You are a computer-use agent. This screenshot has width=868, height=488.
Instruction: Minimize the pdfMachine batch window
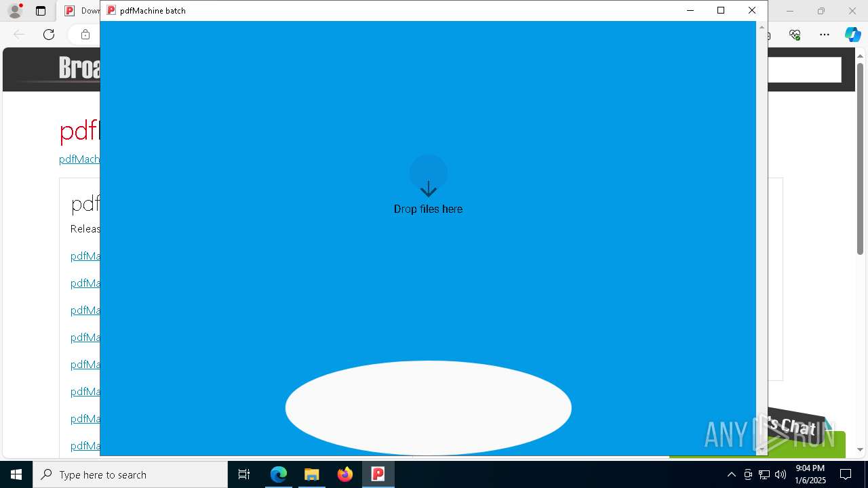[x=690, y=10]
